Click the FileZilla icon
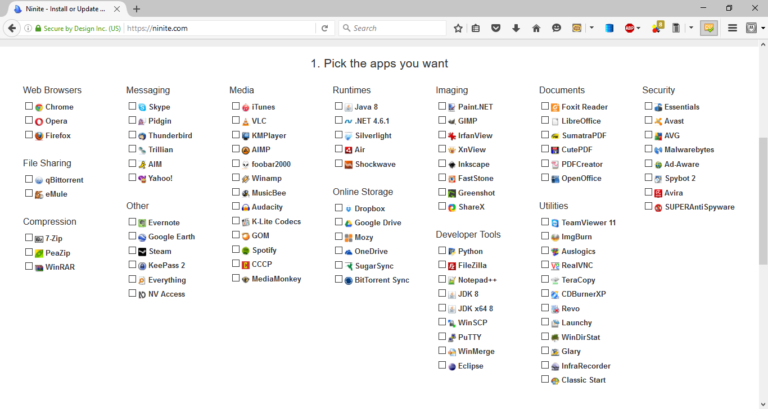The width and height of the screenshot is (768, 409). pos(452,266)
